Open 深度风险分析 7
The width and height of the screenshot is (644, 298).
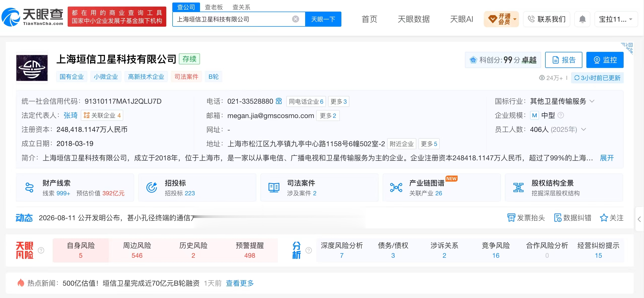tap(342, 250)
